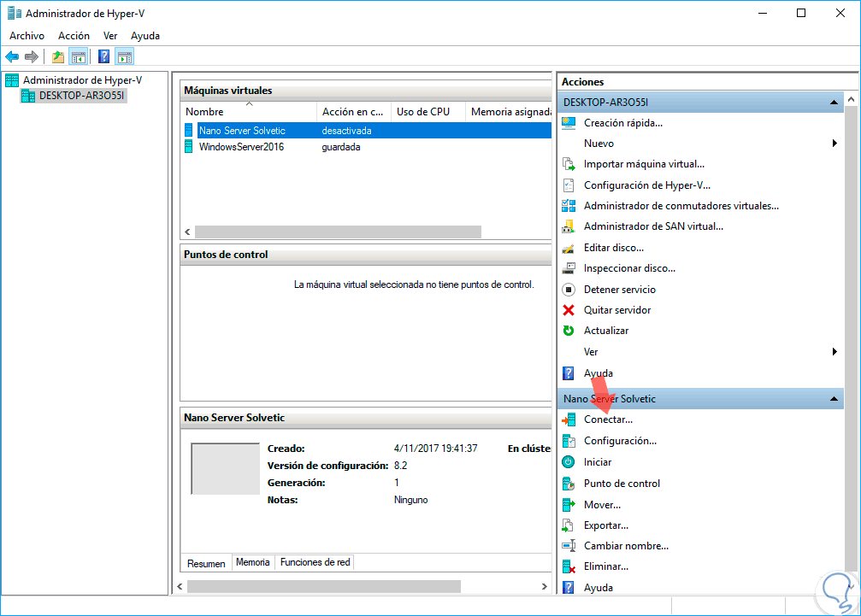This screenshot has width=861, height=616.
Task: Click Ayuda under DESKTOP-AR3O55I actions
Action: (598, 373)
